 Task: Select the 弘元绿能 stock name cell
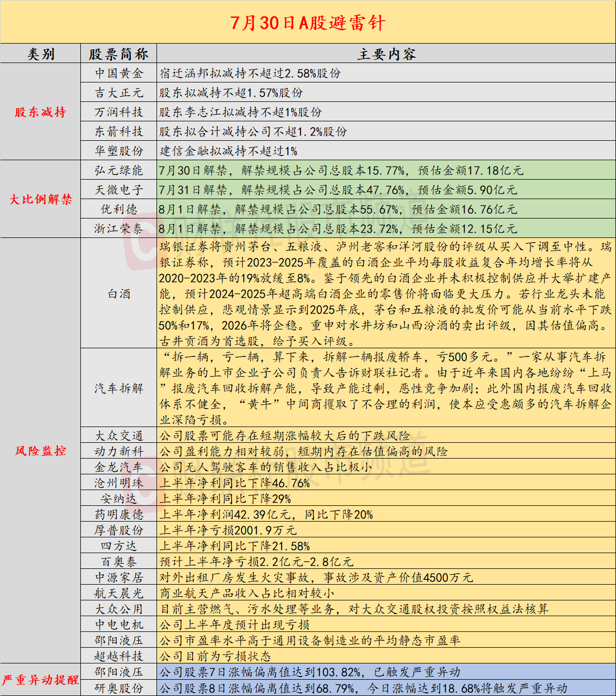point(119,171)
